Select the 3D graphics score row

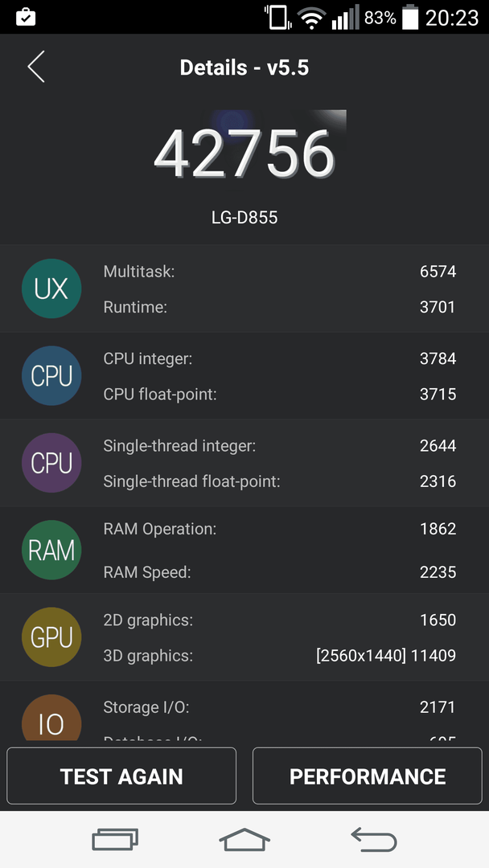pos(280,656)
